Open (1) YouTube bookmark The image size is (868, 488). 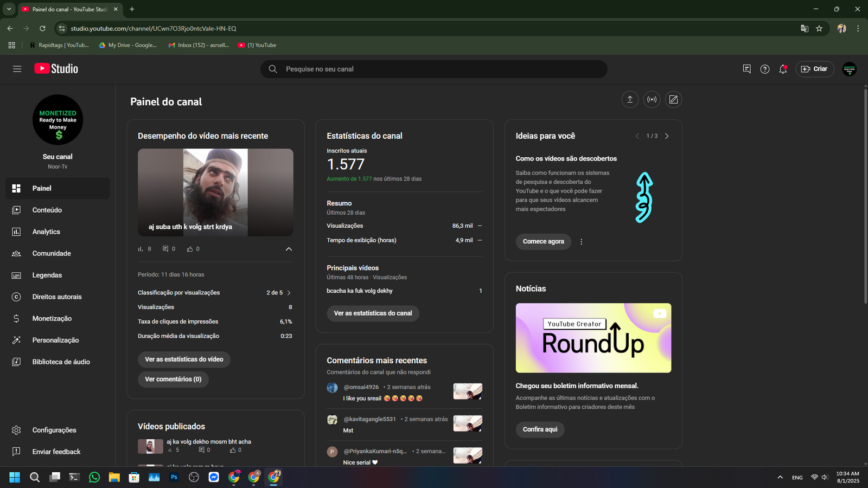coord(257,45)
